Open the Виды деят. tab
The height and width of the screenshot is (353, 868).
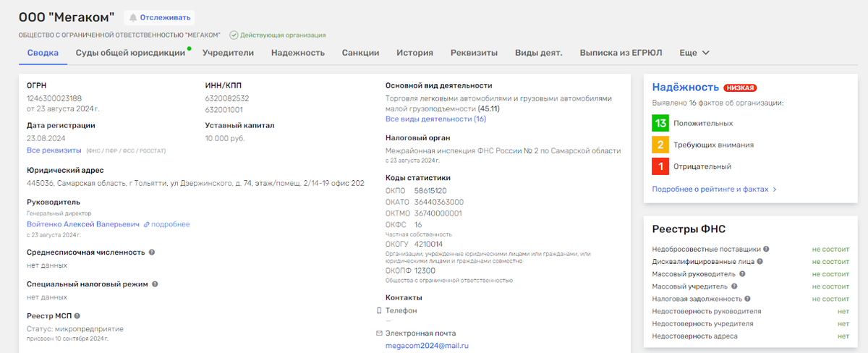coord(538,53)
